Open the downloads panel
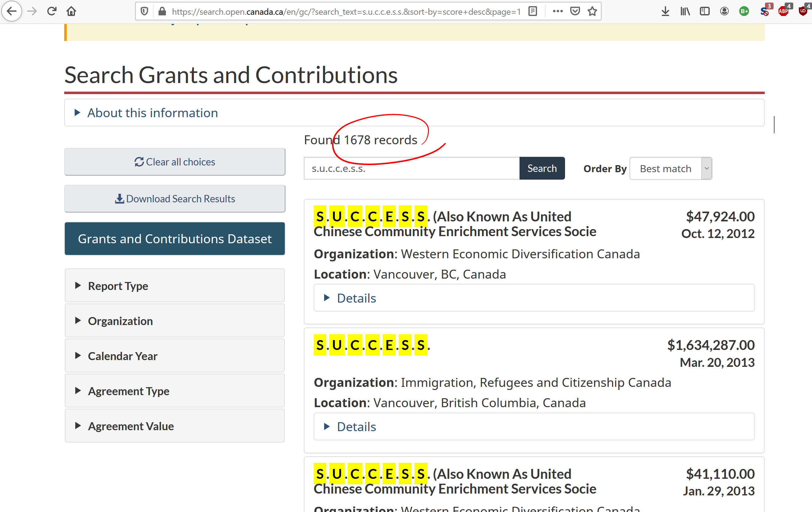 (665, 11)
